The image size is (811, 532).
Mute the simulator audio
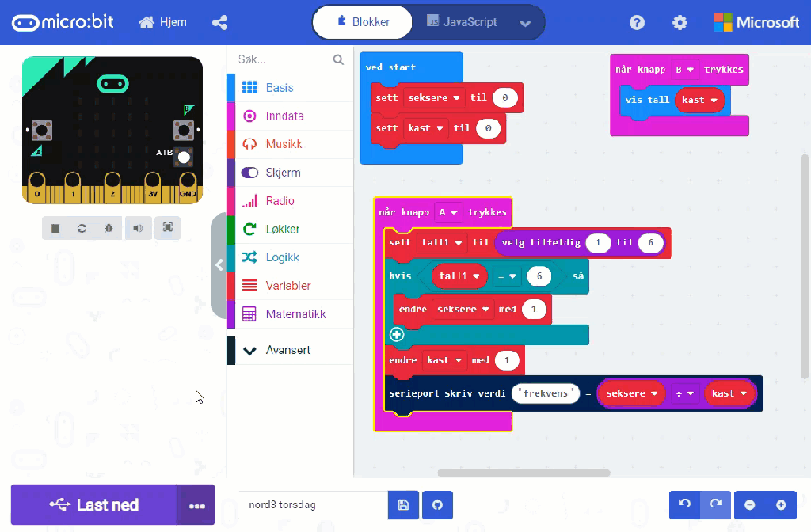coord(138,228)
